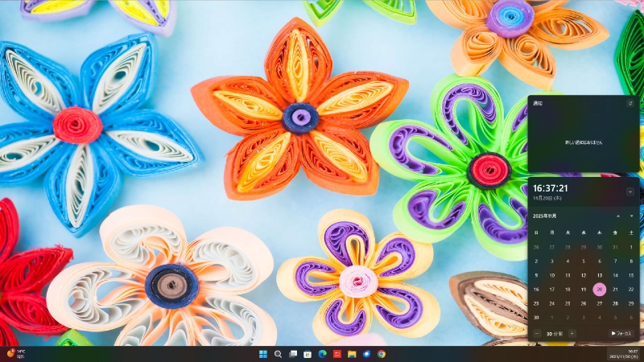The image size is (644, 362).
Task: Increase focus duration with plus button
Action: (x=572, y=333)
